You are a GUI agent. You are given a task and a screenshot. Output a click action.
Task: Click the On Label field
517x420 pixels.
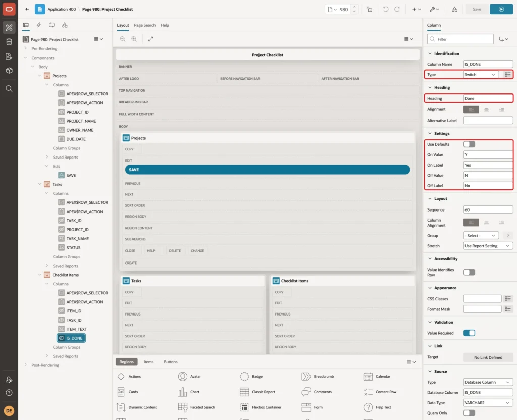pyautogui.click(x=488, y=165)
